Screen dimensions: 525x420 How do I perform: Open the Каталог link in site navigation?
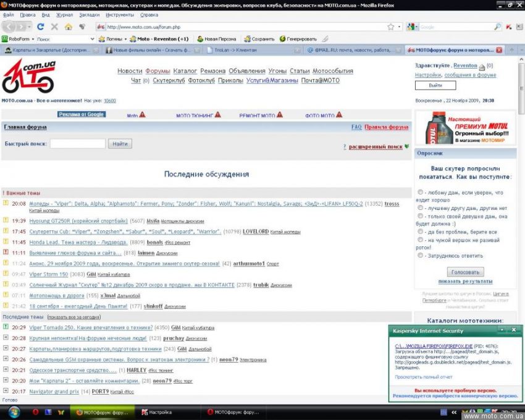[185, 71]
